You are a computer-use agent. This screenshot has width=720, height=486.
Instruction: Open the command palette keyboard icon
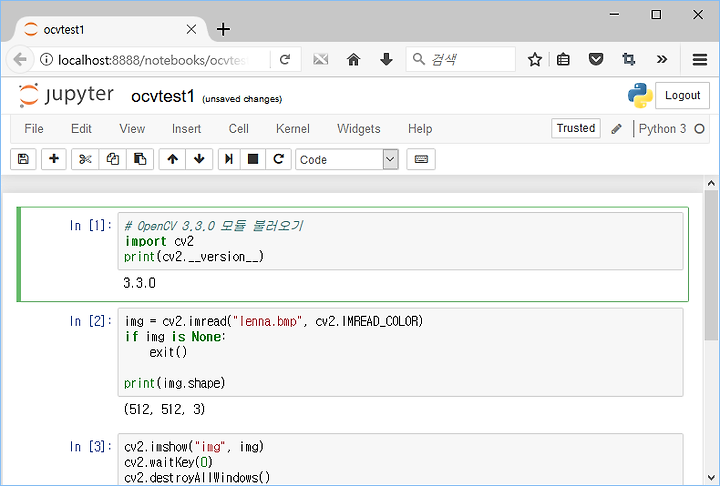coord(421,159)
